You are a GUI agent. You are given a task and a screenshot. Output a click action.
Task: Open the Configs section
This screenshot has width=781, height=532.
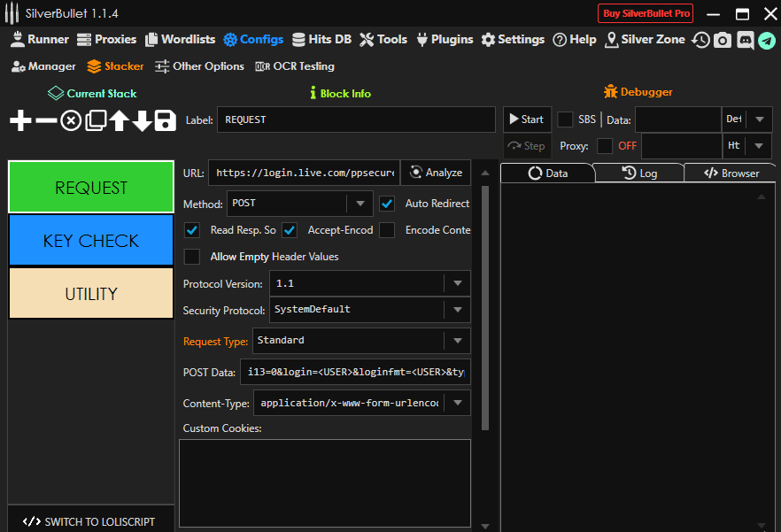pyautogui.click(x=253, y=39)
